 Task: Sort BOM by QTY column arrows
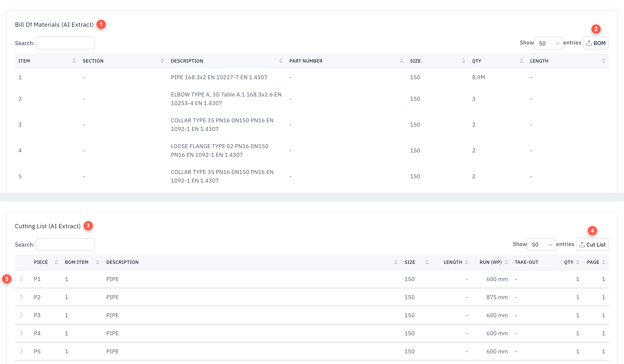coord(521,61)
